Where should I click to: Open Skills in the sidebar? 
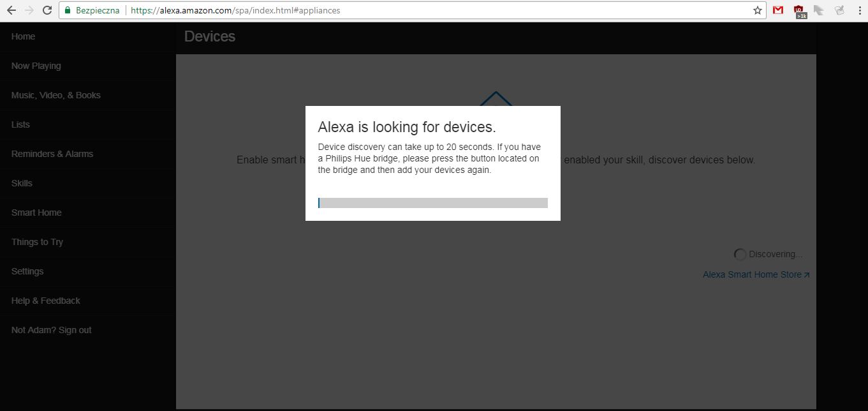click(87, 183)
